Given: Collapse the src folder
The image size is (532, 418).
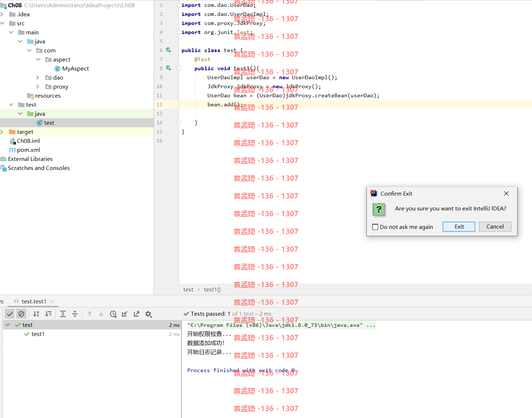Looking at the screenshot, I should click(x=2, y=23).
